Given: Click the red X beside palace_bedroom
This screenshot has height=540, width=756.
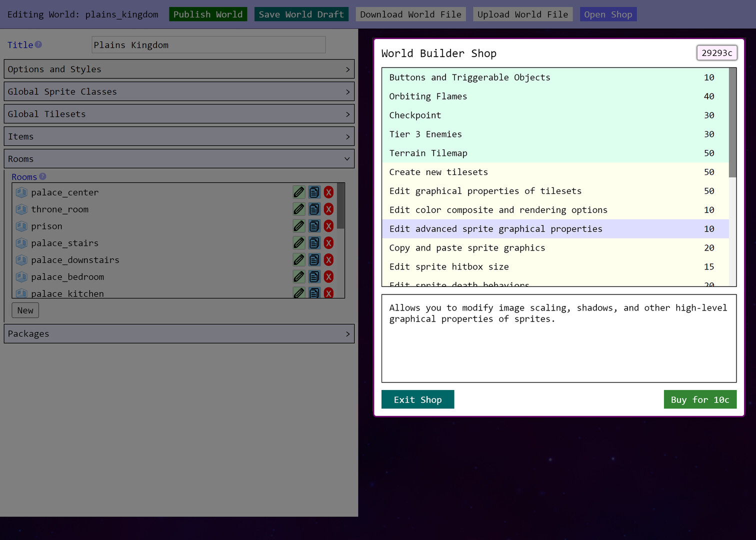Looking at the screenshot, I should pyautogui.click(x=328, y=277).
